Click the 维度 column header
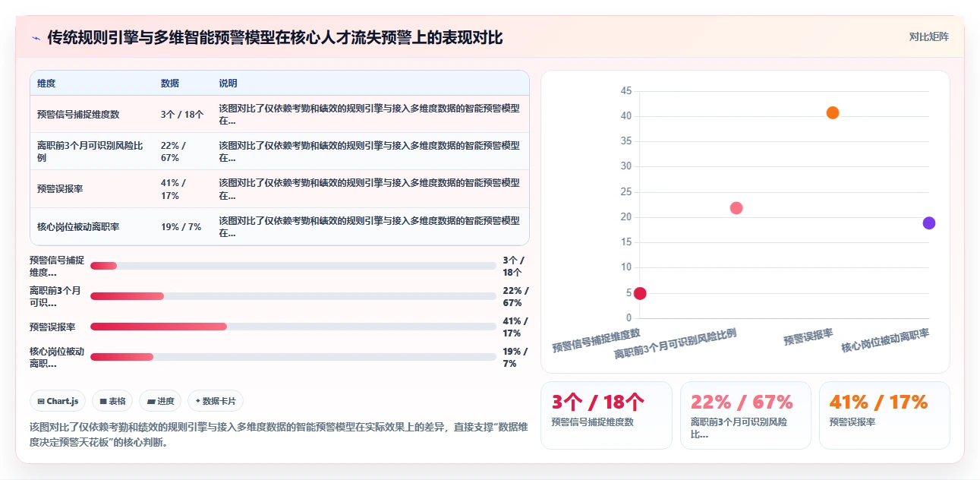 pos(46,83)
